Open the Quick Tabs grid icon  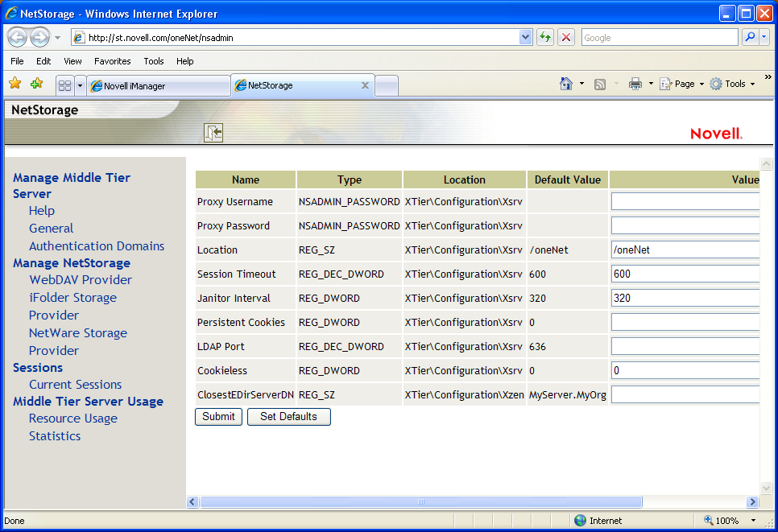(x=64, y=85)
